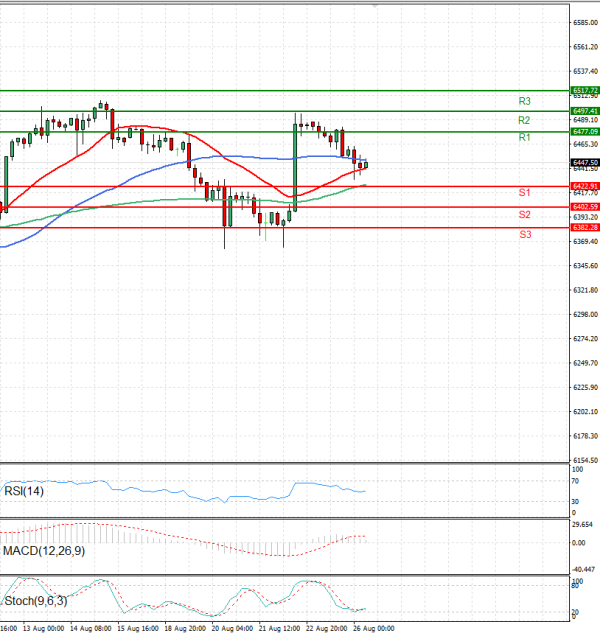The width and height of the screenshot is (600, 636).
Task: Click the Stoch(9,6,3) indicator label
Action: point(36,601)
